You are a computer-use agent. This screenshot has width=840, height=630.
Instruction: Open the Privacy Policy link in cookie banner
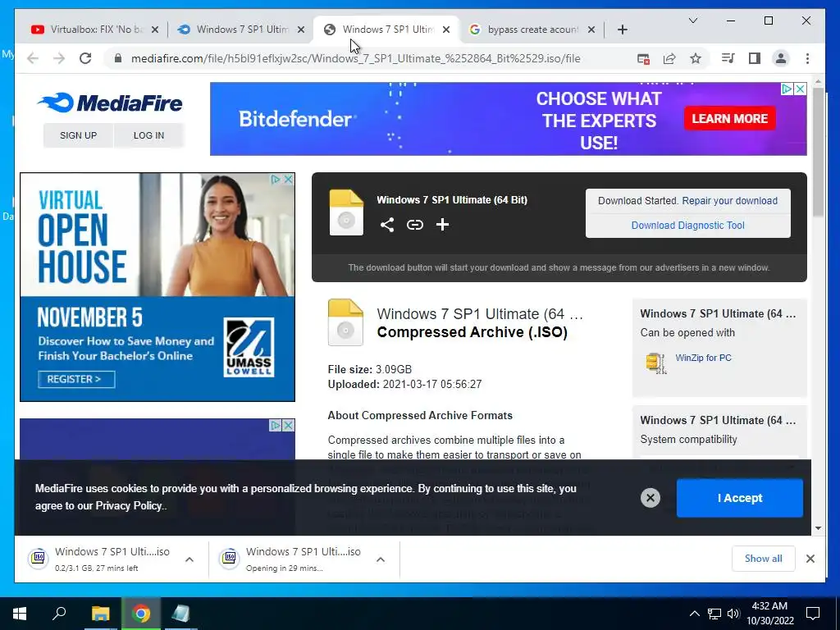[x=130, y=505]
